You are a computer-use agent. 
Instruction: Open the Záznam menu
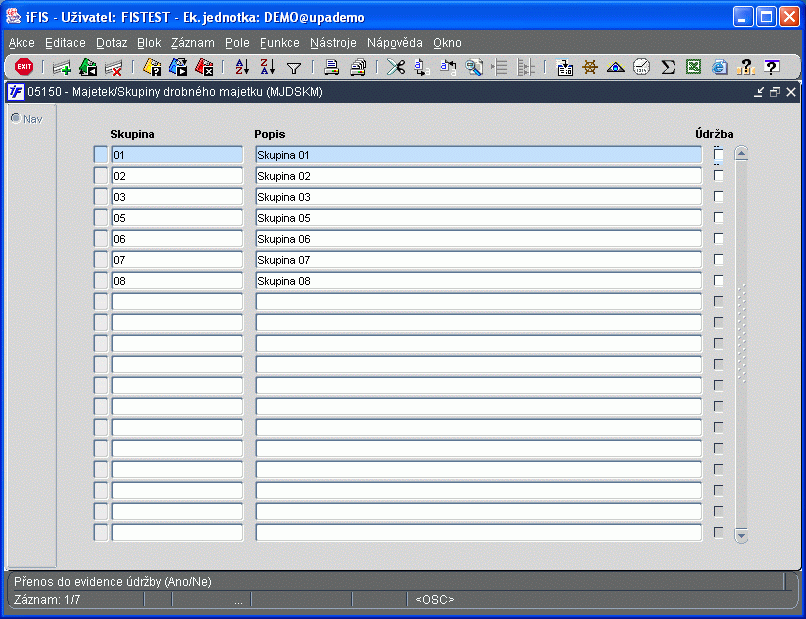click(x=193, y=43)
